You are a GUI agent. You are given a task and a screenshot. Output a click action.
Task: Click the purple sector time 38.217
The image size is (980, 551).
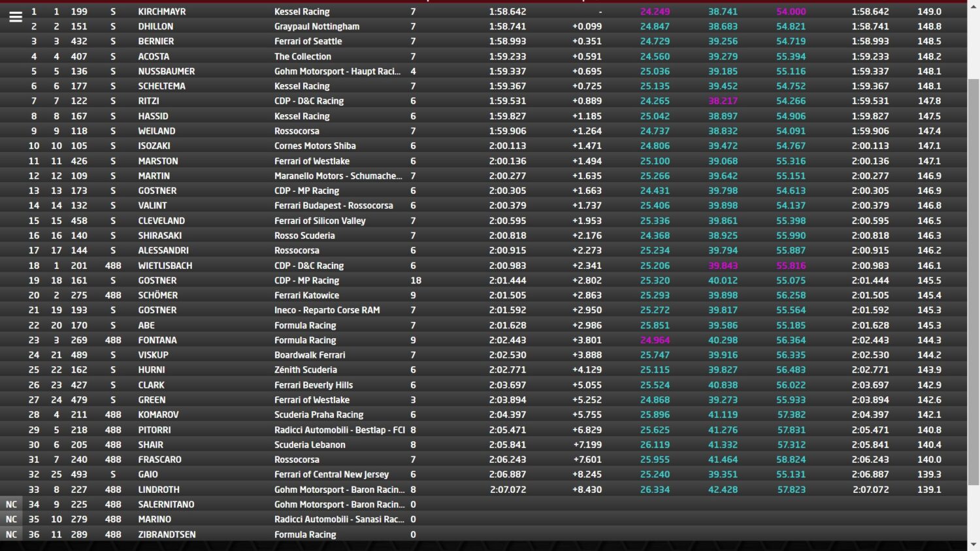pos(723,101)
